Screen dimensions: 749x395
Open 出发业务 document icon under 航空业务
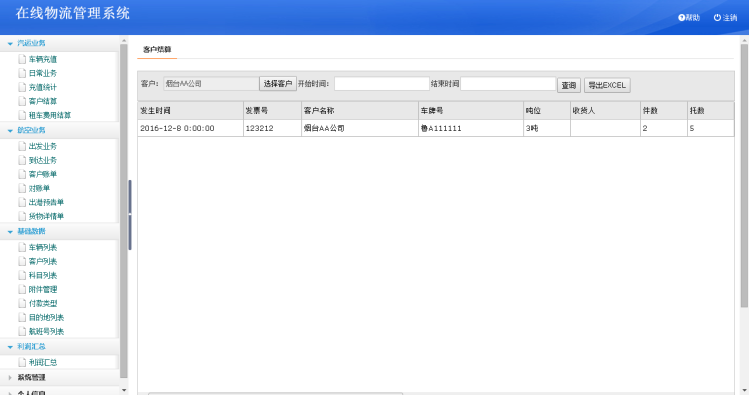point(22,146)
